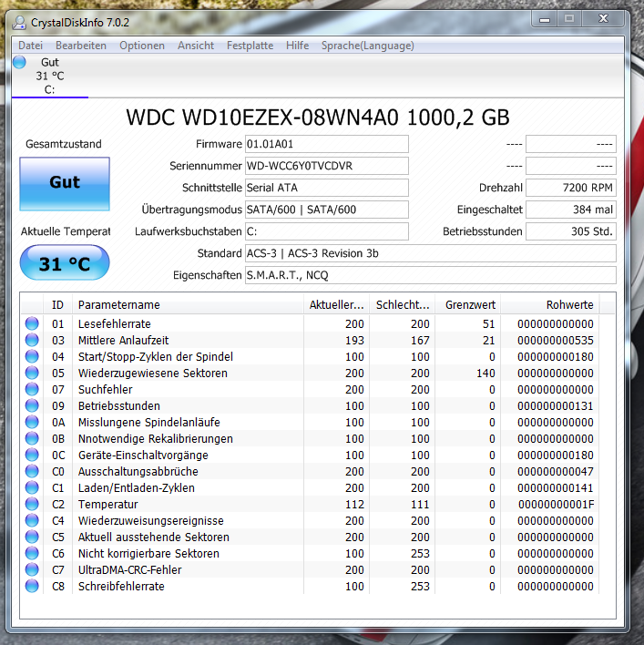644x645 pixels.
Task: Click status orb for C7 UltraDMA-CRC-Fehler
Action: click(x=32, y=569)
